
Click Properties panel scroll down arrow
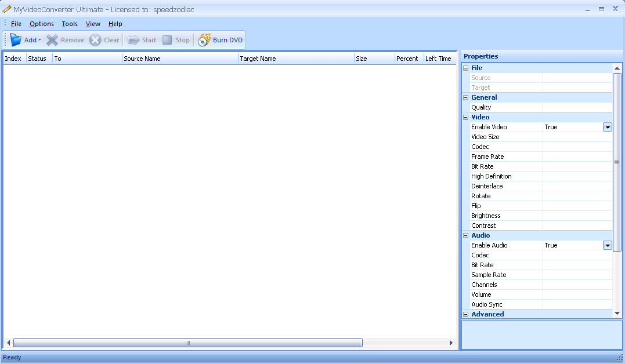click(x=617, y=314)
